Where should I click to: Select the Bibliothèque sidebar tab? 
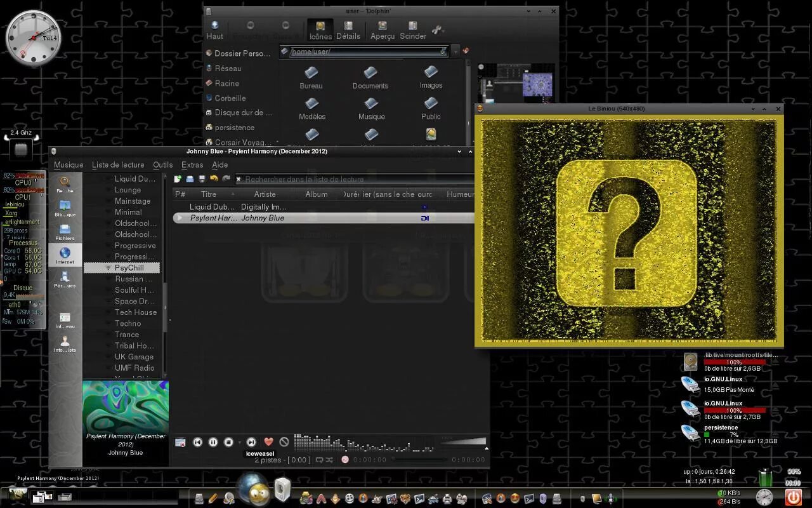tap(65, 208)
